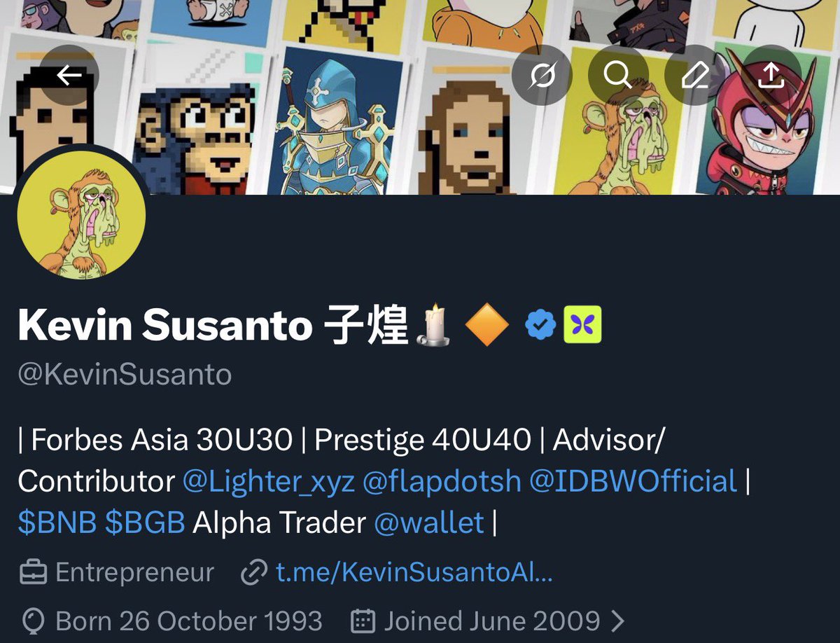Tap the $BGB cashtag
Image resolution: width=840 pixels, height=643 pixels.
click(145, 523)
